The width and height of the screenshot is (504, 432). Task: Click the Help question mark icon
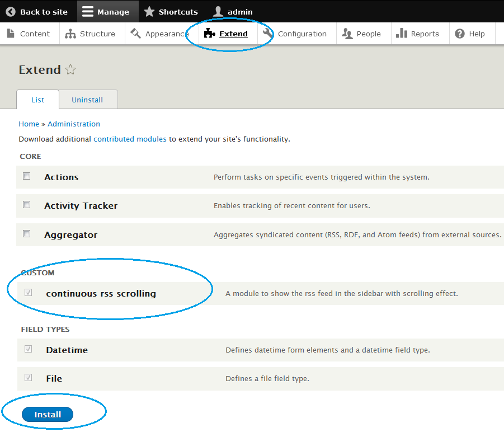(460, 34)
